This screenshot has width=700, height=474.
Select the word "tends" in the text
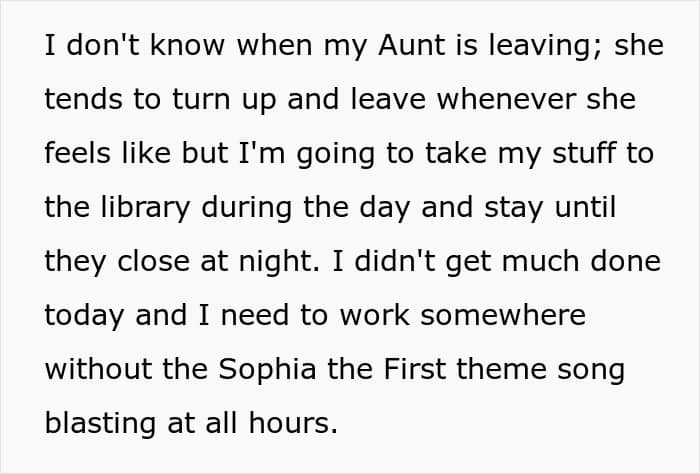tap(83, 99)
